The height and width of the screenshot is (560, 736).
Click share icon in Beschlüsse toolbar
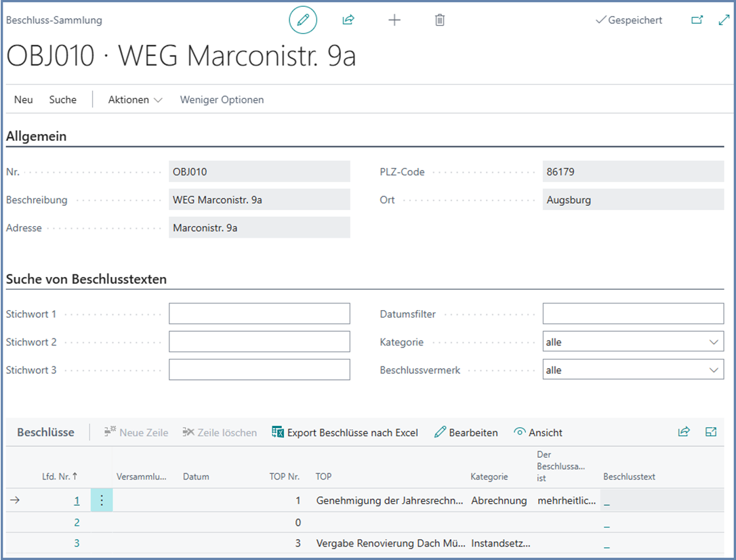(684, 432)
